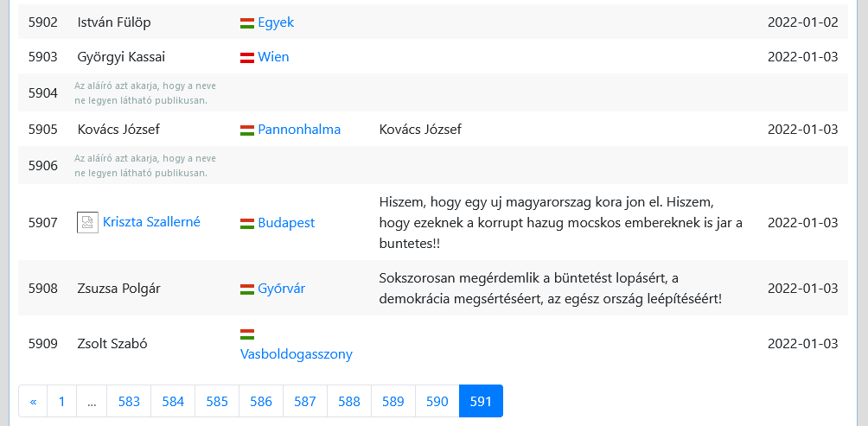Click the flag icon beside Győrvár
This screenshot has width=868, height=426.
[x=247, y=289]
